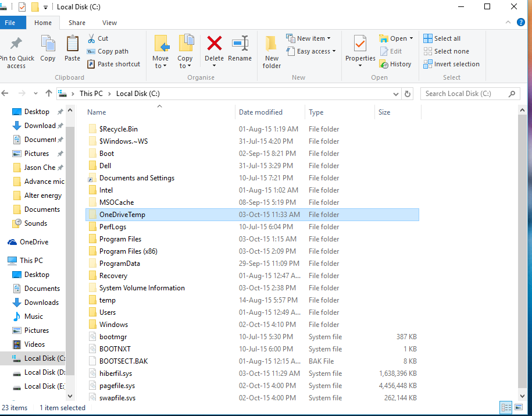Sort by Size column header
Viewport: 532px width, 416px height.
point(398,112)
